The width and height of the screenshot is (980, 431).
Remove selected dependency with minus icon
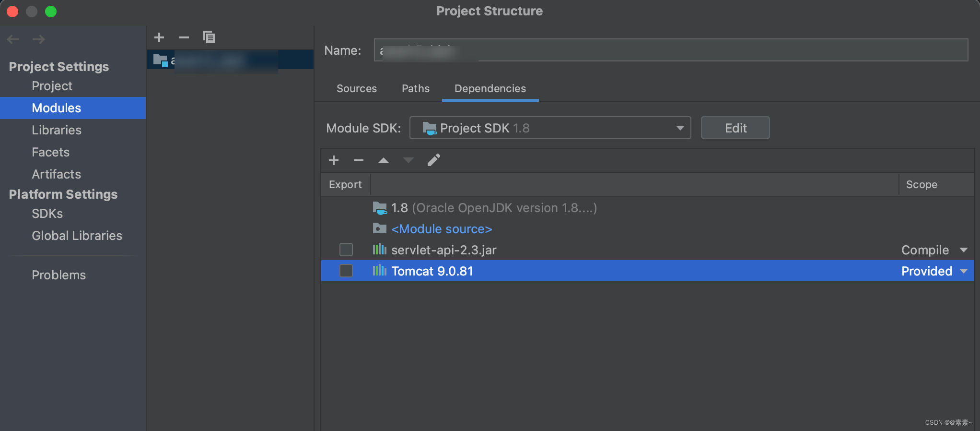359,160
